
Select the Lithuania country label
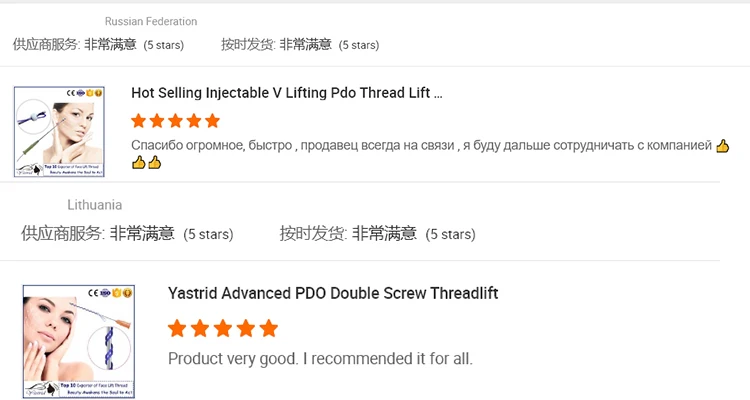[95, 205]
